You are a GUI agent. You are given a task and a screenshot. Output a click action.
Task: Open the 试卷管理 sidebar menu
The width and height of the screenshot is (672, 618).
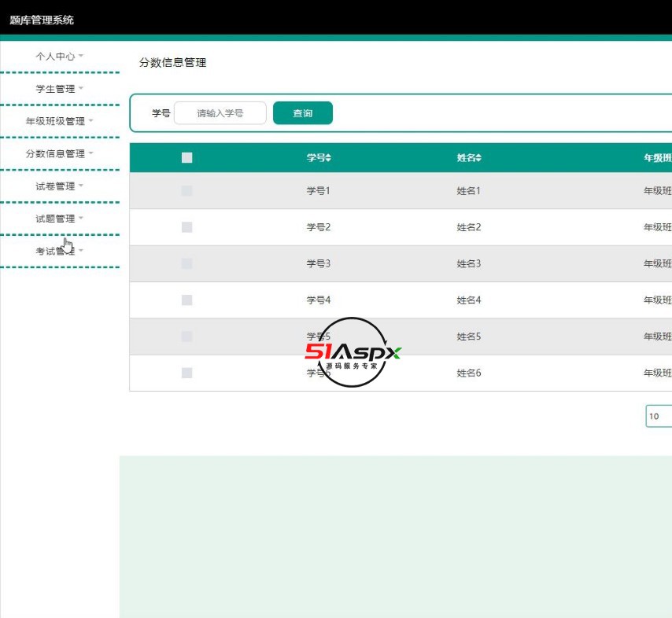[x=59, y=186]
